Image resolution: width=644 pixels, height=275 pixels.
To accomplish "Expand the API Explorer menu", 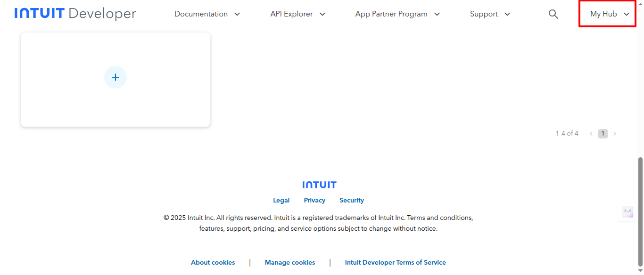I will [x=297, y=14].
